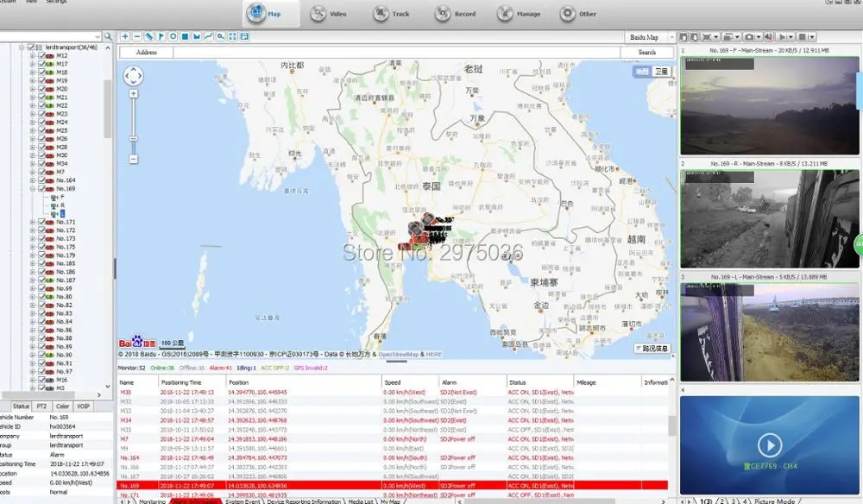Select the ruler distance measuring tool
863x504 pixels.
149,36
